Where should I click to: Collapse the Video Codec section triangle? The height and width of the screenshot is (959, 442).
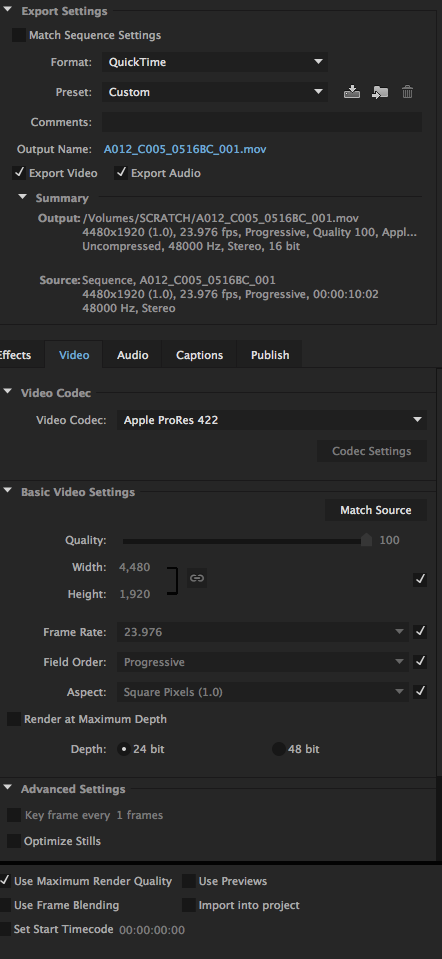pos(7,391)
